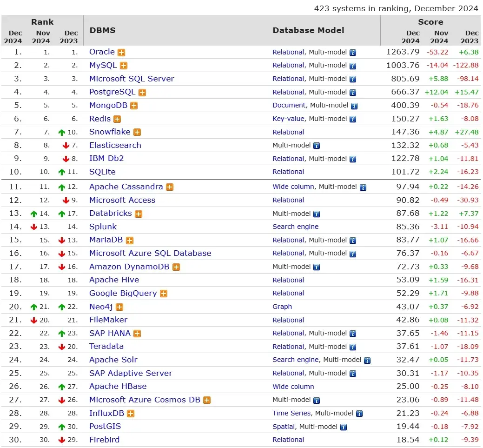Select Snowflake's +27.48 yearly score change
The width and height of the screenshot is (483, 448).
click(467, 132)
